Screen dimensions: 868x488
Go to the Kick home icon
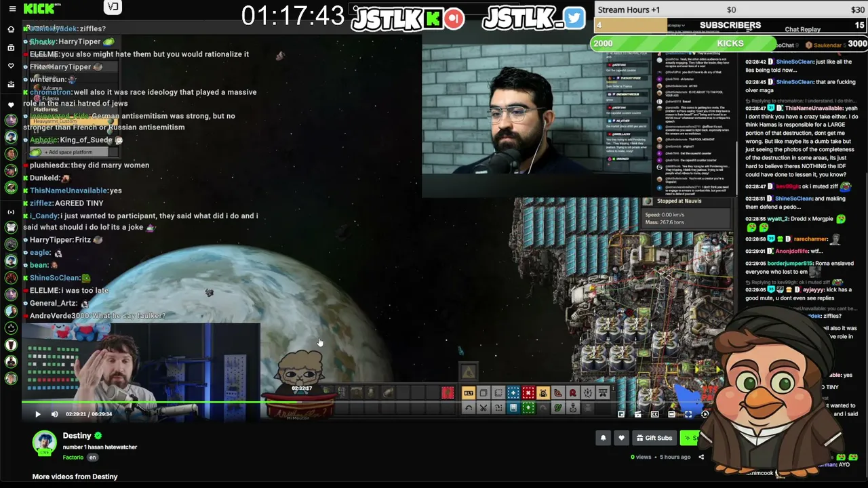pos(11,29)
